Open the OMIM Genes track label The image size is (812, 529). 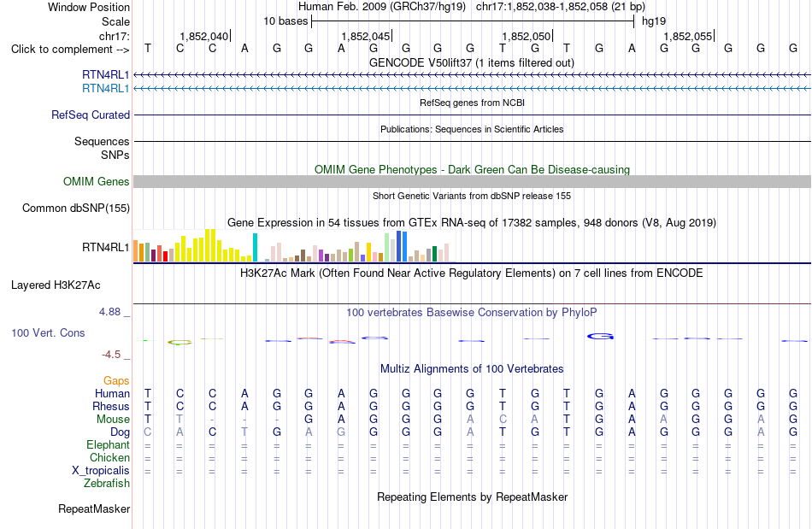pos(97,182)
